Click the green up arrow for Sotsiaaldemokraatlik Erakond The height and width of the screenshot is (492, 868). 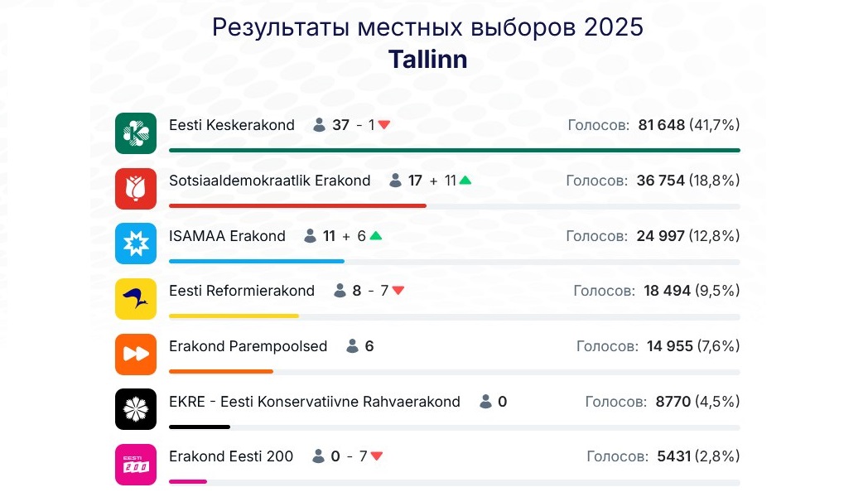coord(465,181)
